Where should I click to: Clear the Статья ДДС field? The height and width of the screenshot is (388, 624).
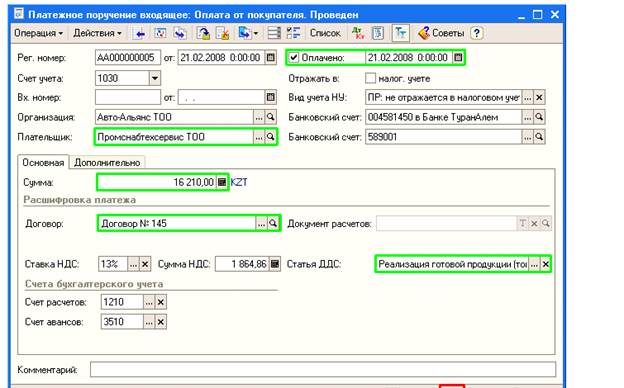point(546,264)
